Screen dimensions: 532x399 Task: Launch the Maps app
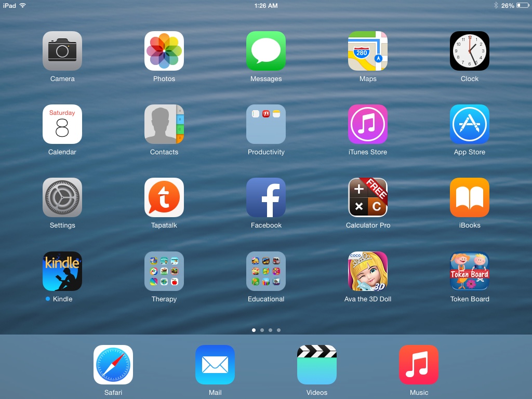(x=368, y=51)
